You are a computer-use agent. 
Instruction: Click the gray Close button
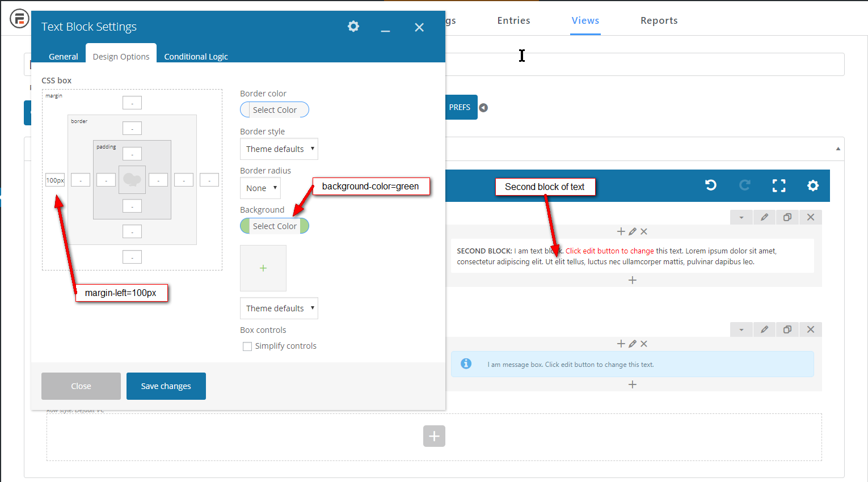point(81,386)
